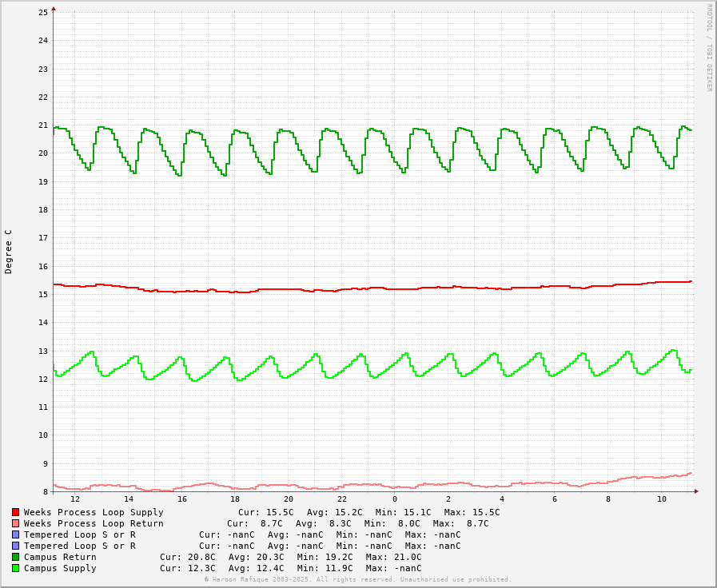Click the Y-axis top arrowhead

54,9
